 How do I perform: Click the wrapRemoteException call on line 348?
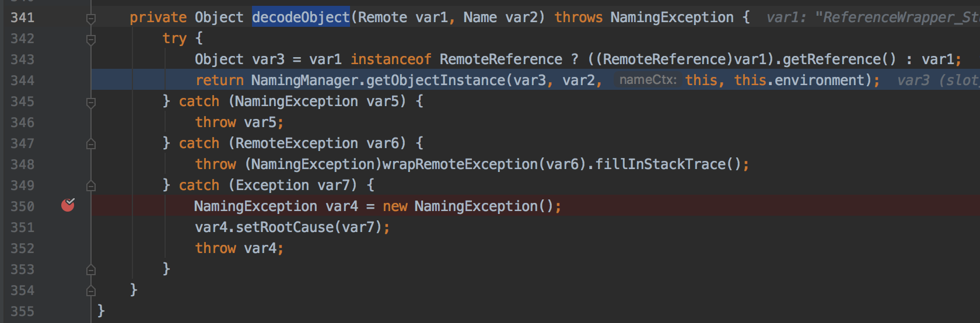[460, 164]
